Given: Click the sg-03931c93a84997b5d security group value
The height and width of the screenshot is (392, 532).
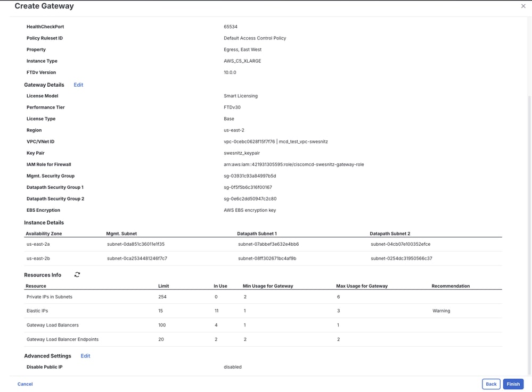Looking at the screenshot, I should (250, 176).
